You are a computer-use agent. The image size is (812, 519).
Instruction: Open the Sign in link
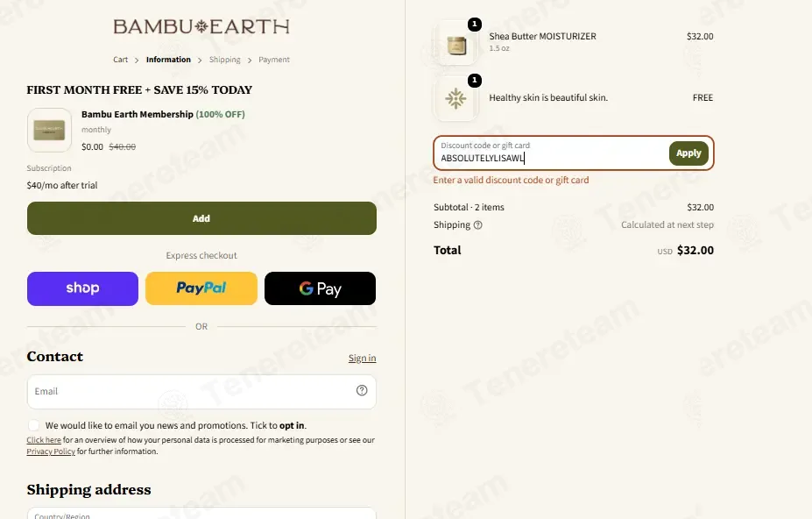[x=362, y=358]
